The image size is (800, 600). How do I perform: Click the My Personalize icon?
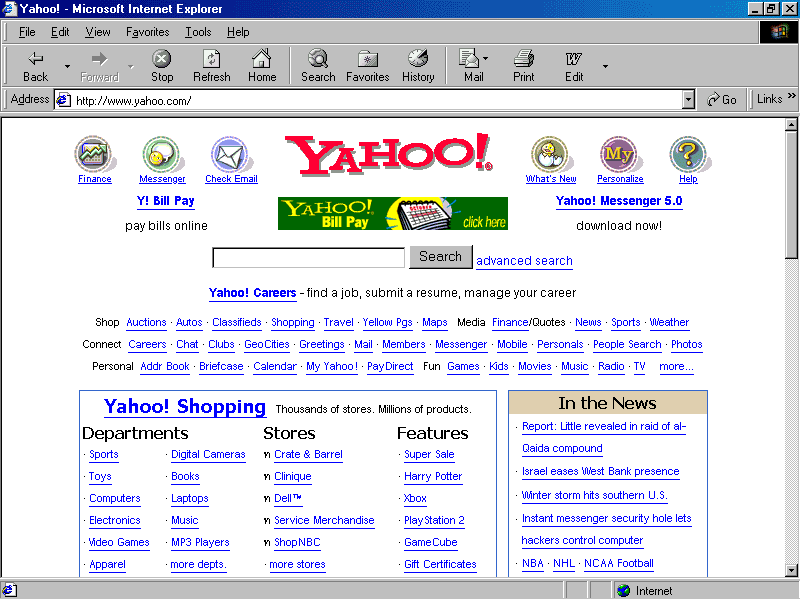click(x=618, y=154)
